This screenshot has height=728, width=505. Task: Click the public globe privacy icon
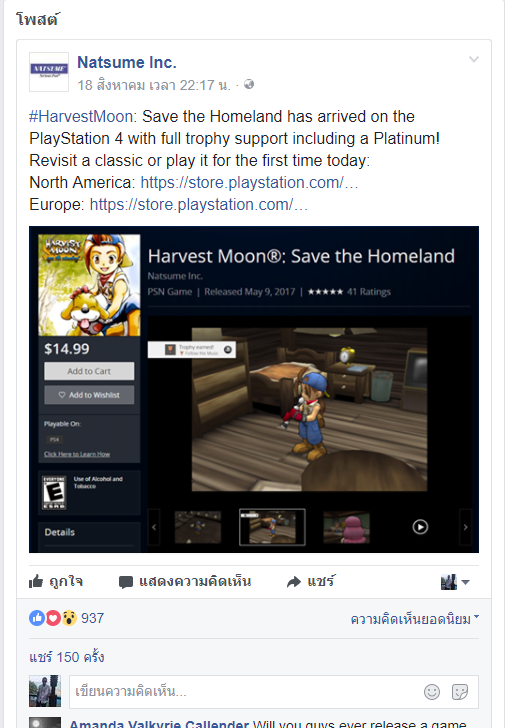point(249,84)
